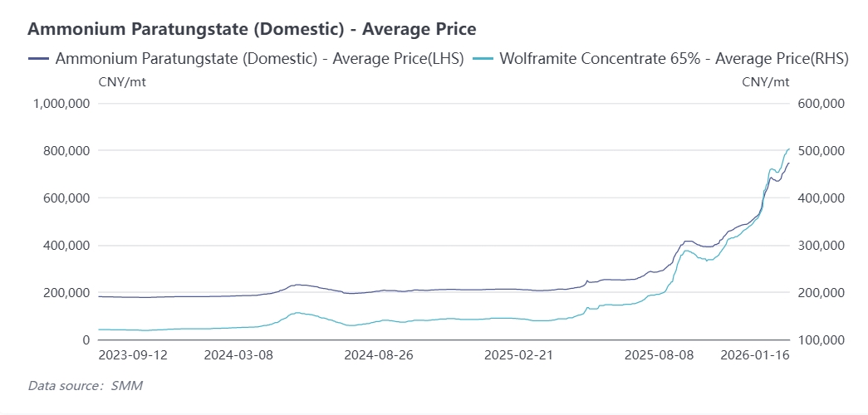The height and width of the screenshot is (415, 868).
Task: Select the 2024-03-08 date label
Action: (239, 355)
